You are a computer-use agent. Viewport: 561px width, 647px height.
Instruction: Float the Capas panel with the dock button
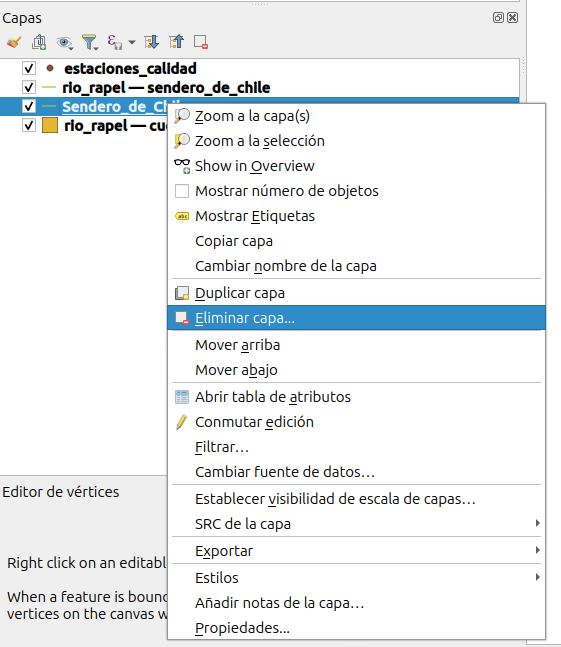click(x=498, y=17)
